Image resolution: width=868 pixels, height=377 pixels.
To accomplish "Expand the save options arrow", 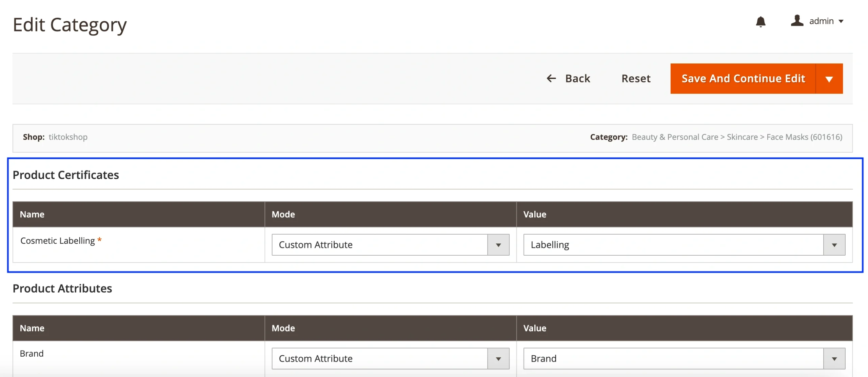I will [x=829, y=79].
